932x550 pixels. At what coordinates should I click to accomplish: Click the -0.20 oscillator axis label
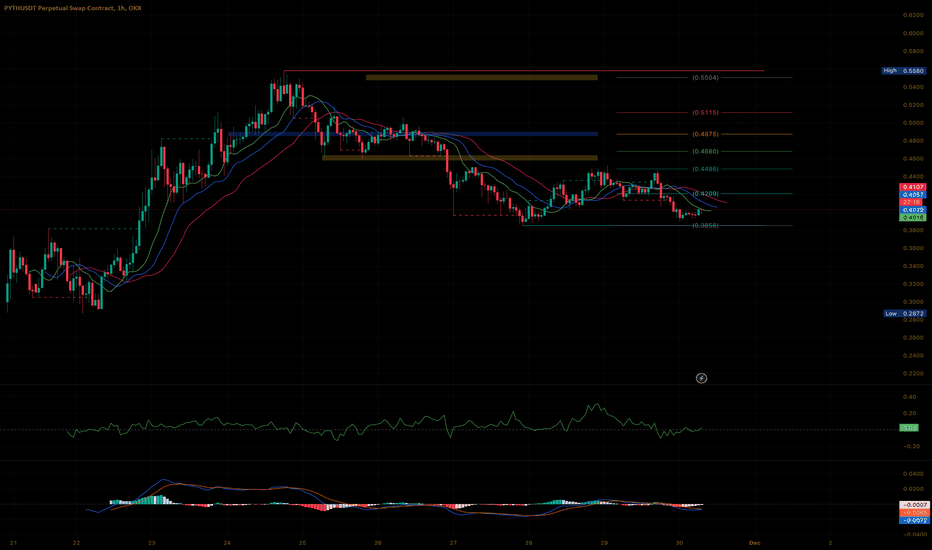point(909,446)
